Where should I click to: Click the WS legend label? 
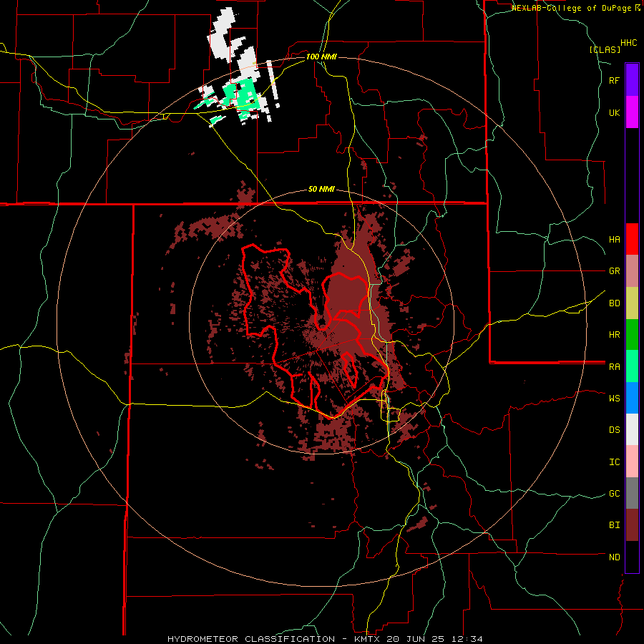[615, 399]
